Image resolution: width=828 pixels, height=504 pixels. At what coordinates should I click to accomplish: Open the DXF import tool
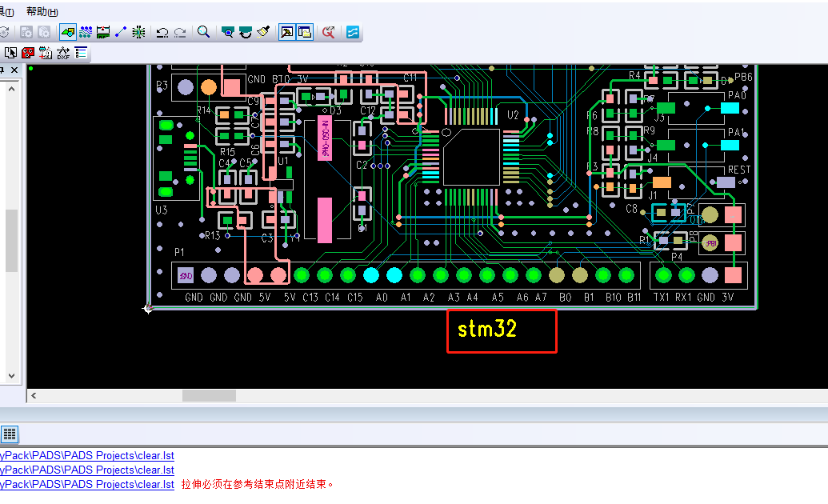64,53
